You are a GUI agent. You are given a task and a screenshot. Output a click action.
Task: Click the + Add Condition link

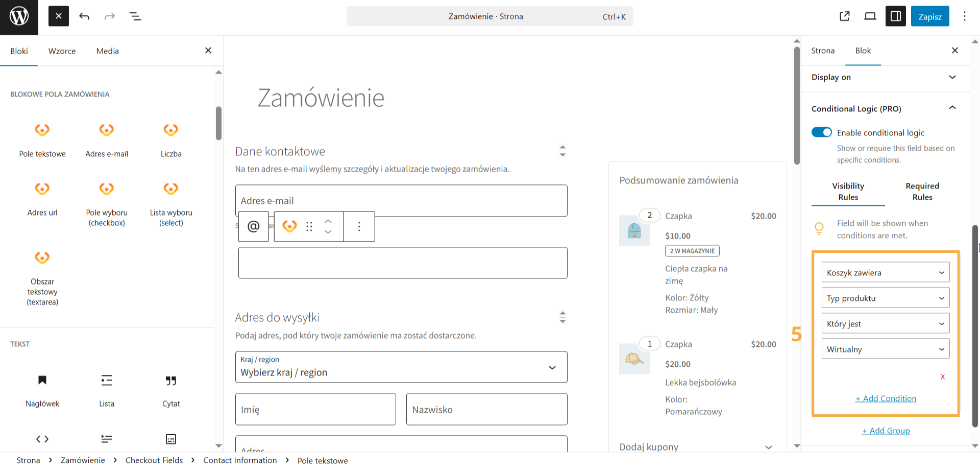(886, 398)
